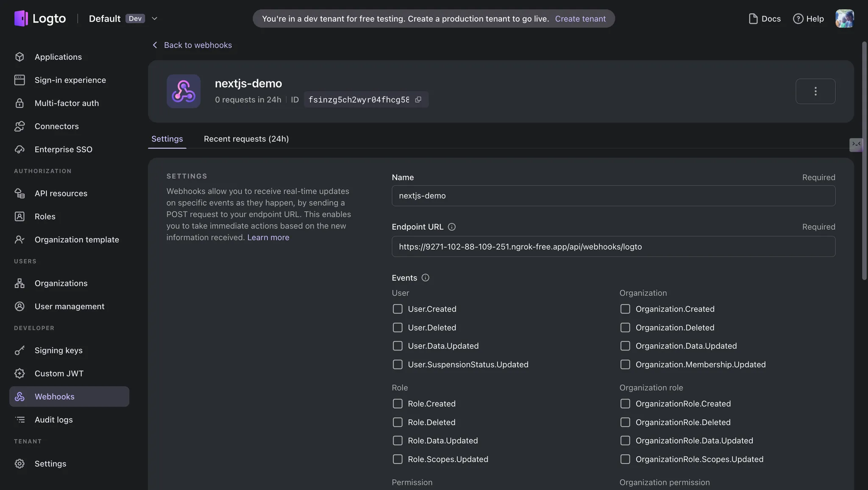Switch to Recent requests tab
868x490 pixels.
(246, 139)
